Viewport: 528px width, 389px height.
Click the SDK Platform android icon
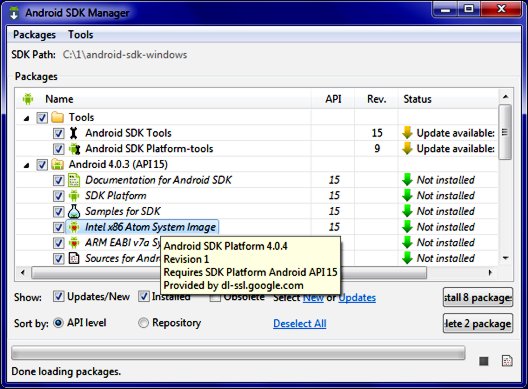click(74, 196)
